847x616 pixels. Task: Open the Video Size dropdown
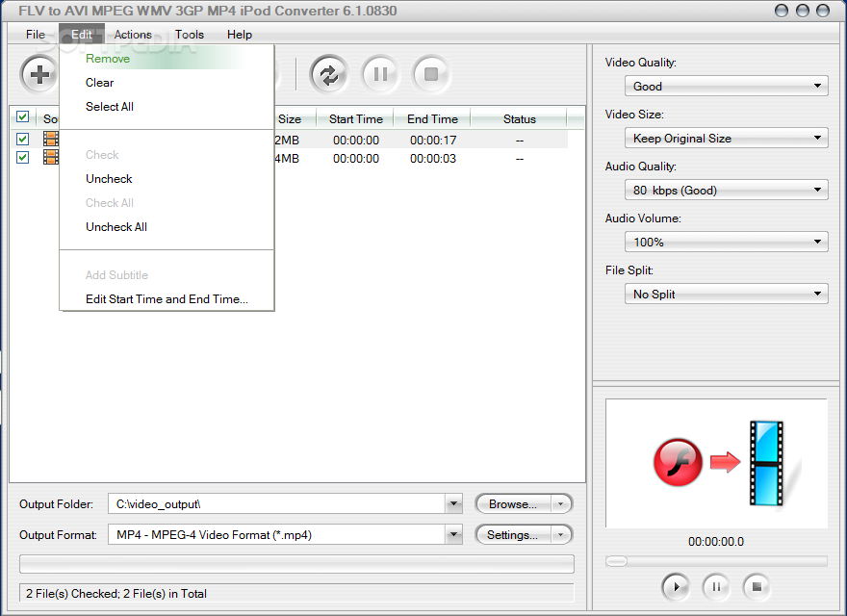pyautogui.click(x=726, y=138)
